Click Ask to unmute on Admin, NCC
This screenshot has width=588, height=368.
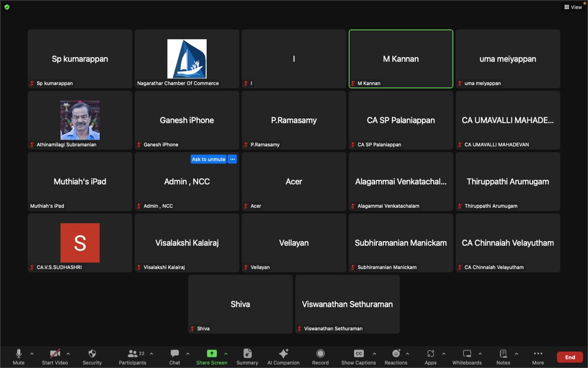(209, 159)
